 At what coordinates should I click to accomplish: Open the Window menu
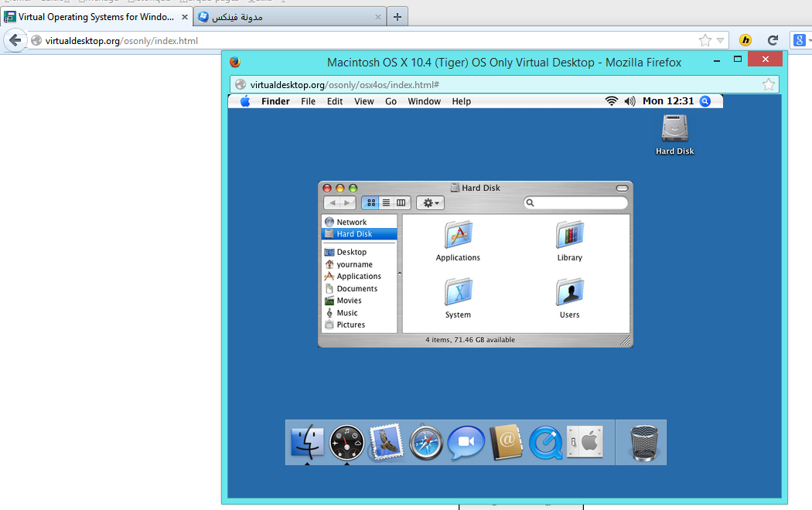424,101
